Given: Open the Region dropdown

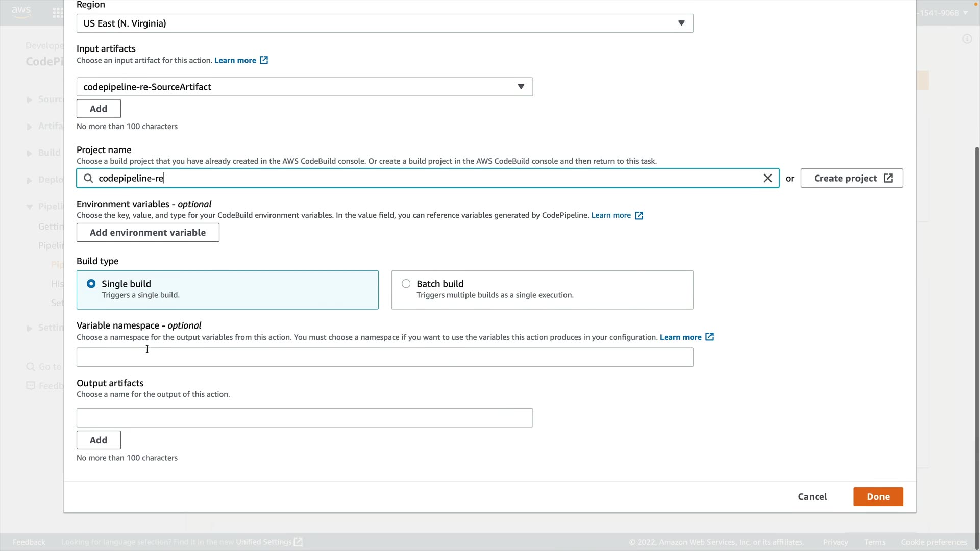Looking at the screenshot, I should 384,23.
